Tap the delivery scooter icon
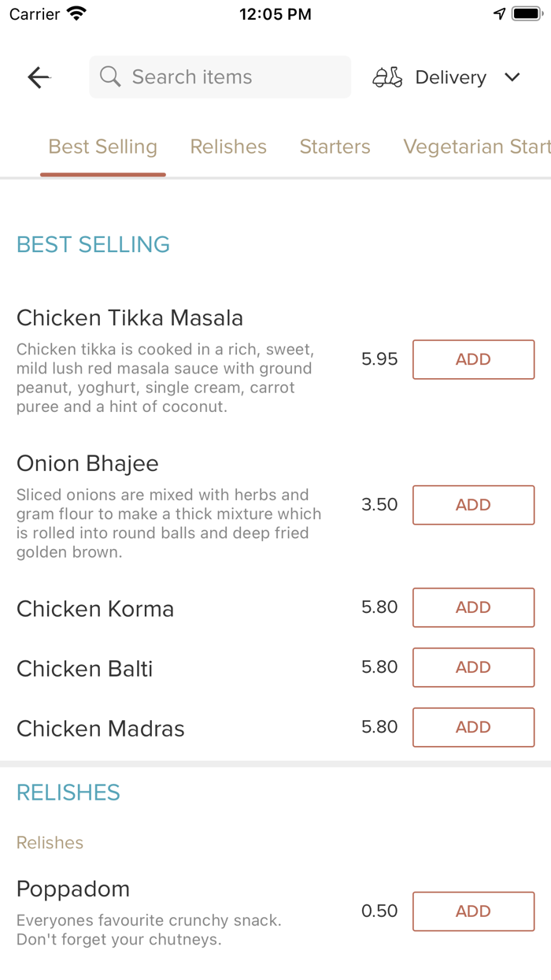 387,76
